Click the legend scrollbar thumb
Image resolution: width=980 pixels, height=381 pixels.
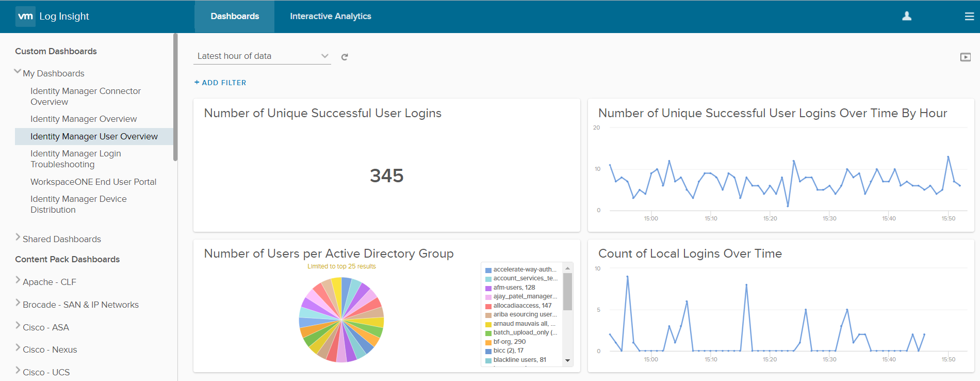pos(568,292)
